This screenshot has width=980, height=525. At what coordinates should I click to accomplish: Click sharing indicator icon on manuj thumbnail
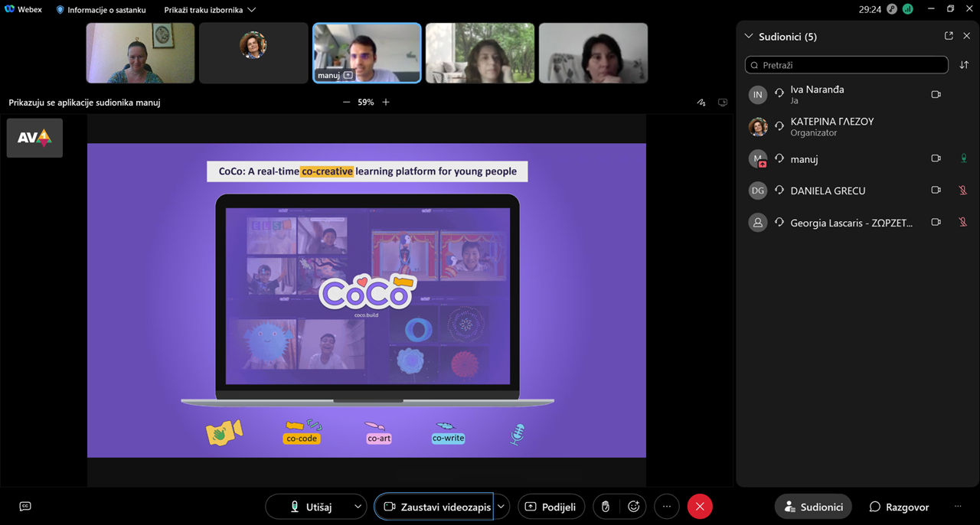coord(348,75)
